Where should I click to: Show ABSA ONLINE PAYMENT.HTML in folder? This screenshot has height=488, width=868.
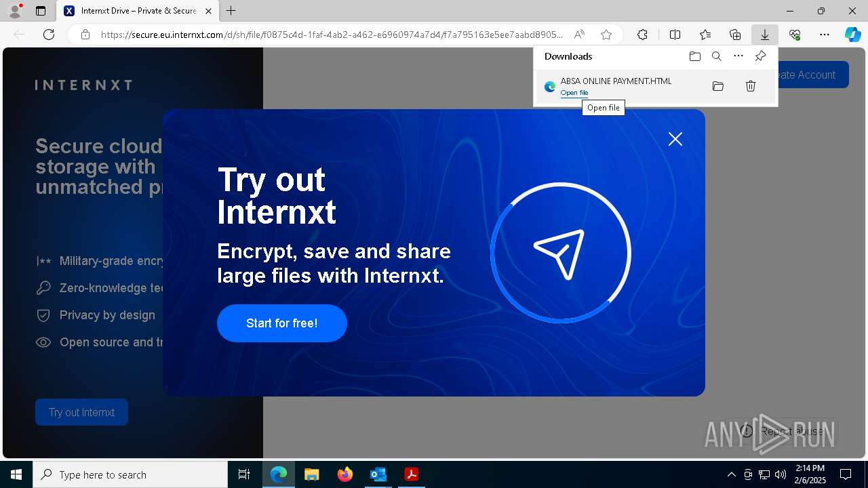[718, 86]
